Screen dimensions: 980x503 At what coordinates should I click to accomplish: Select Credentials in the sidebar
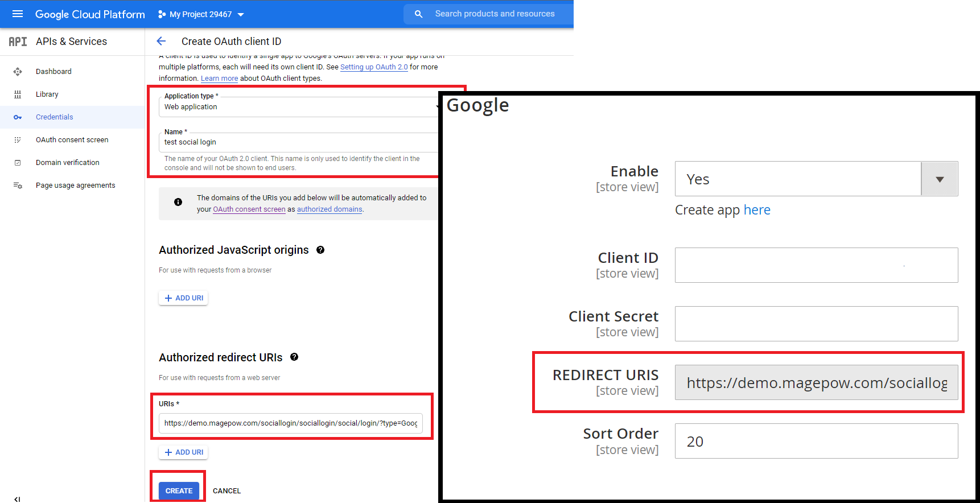click(x=54, y=117)
